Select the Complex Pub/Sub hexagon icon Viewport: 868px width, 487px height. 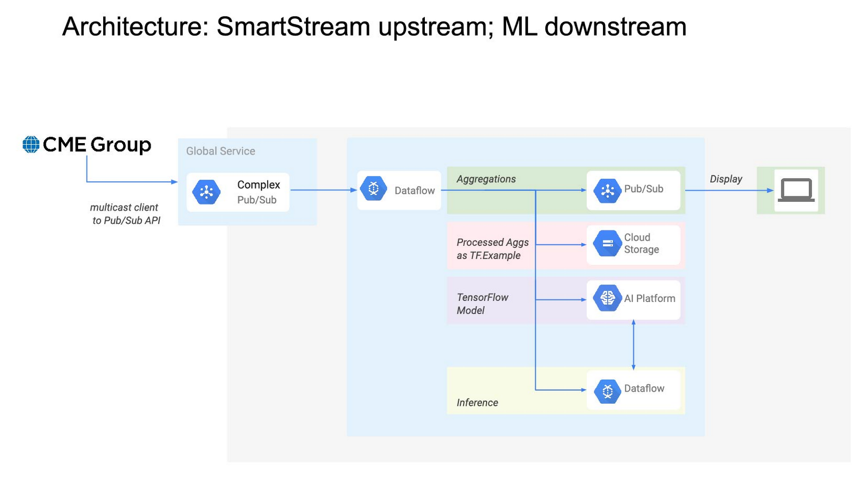pyautogui.click(x=206, y=192)
